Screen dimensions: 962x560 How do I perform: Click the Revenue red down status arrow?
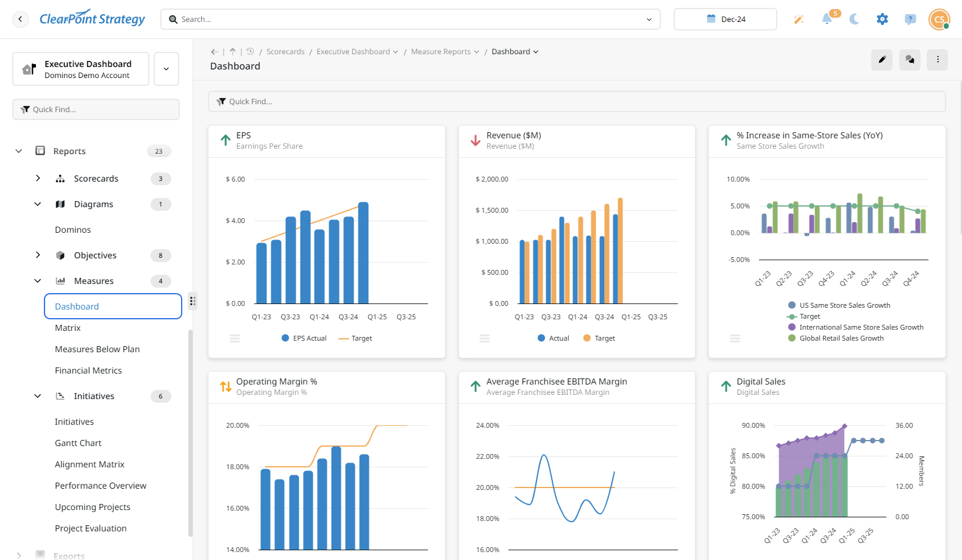tap(476, 141)
